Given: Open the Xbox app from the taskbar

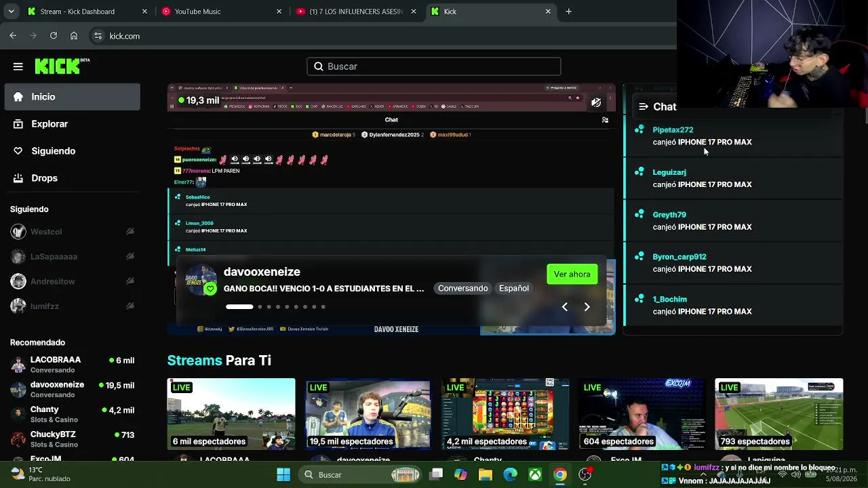Looking at the screenshot, I should (535, 474).
